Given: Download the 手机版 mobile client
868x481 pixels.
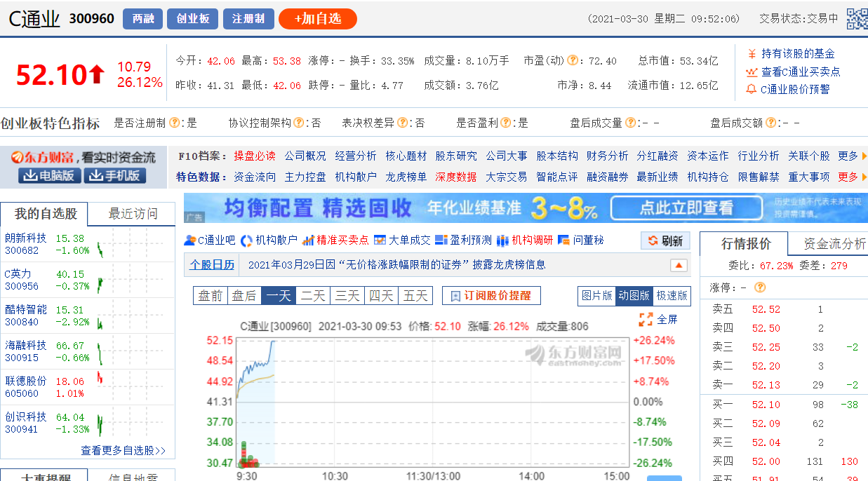Looking at the screenshot, I should tap(115, 175).
